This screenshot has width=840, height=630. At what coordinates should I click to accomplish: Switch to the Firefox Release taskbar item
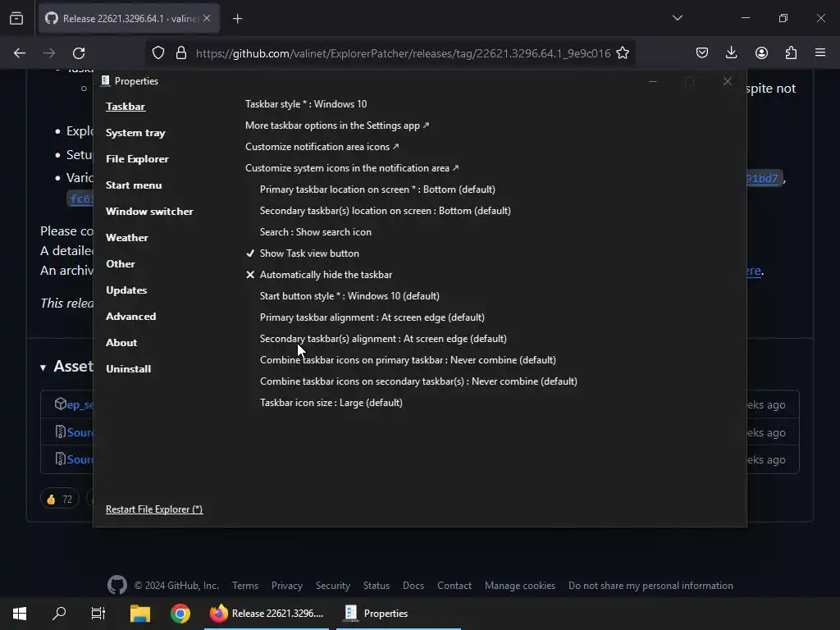point(267,614)
